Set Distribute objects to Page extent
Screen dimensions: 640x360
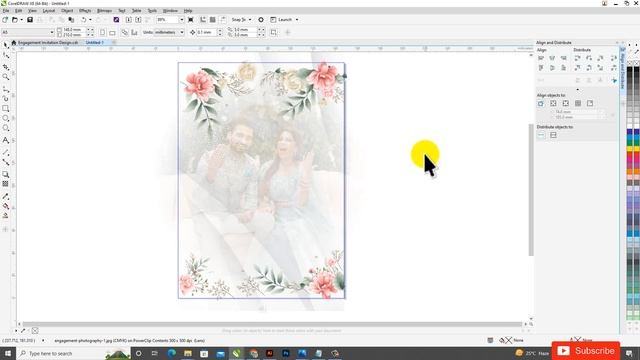(x=553, y=135)
